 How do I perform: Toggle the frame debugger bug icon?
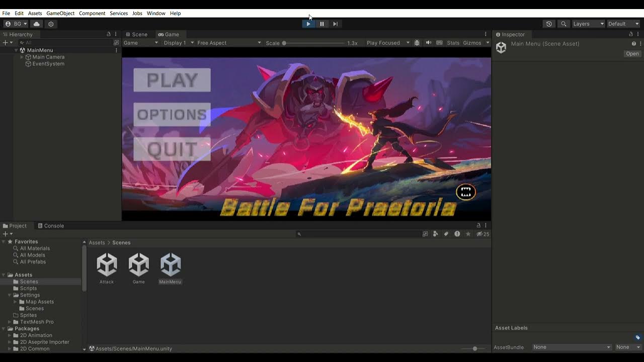[417, 43]
